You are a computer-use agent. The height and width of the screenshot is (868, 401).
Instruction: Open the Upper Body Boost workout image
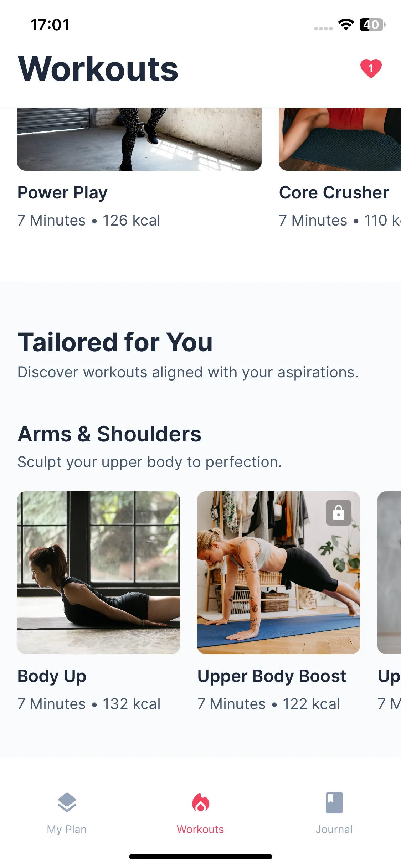(x=279, y=573)
